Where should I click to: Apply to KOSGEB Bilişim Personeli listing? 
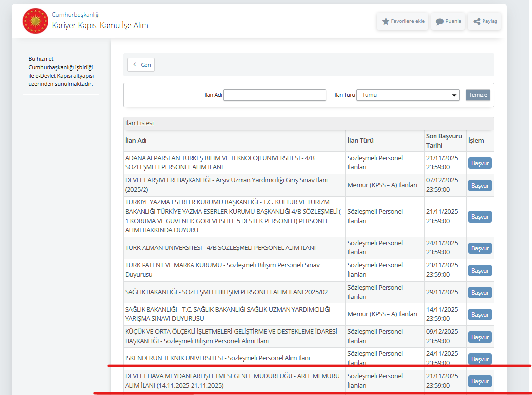point(480,337)
